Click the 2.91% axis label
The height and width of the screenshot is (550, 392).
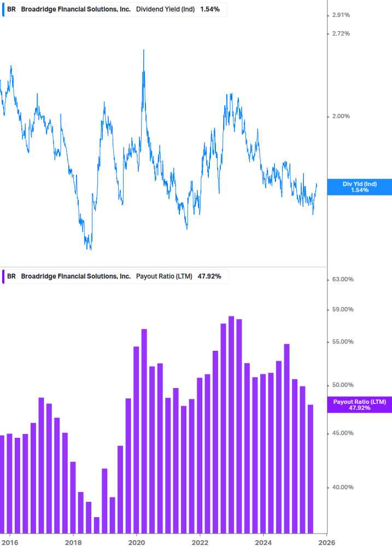pos(341,15)
